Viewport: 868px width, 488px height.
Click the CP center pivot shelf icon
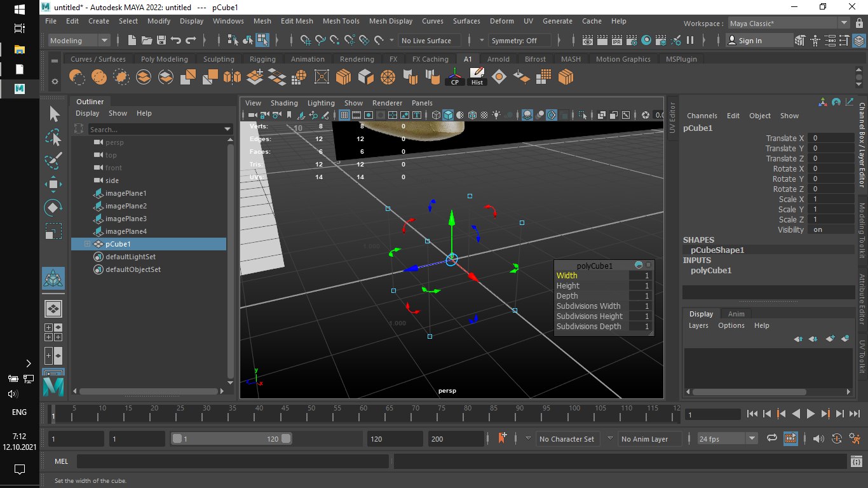455,78
